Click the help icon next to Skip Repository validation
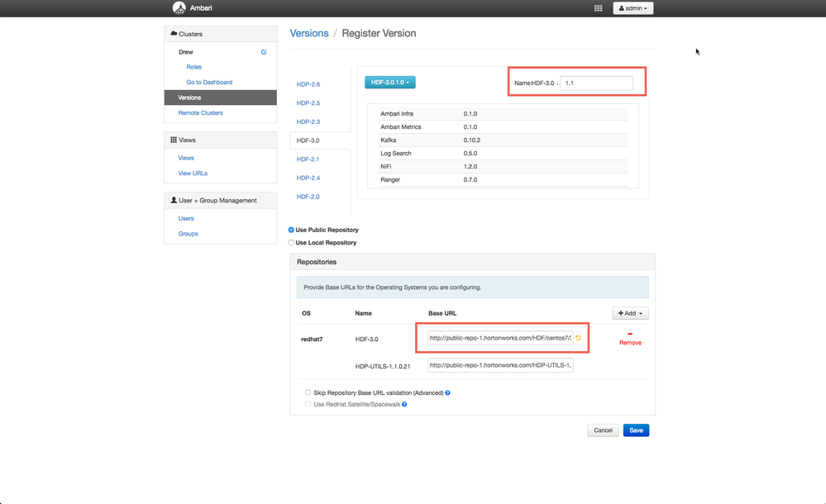This screenshot has height=504, width=826. click(447, 393)
